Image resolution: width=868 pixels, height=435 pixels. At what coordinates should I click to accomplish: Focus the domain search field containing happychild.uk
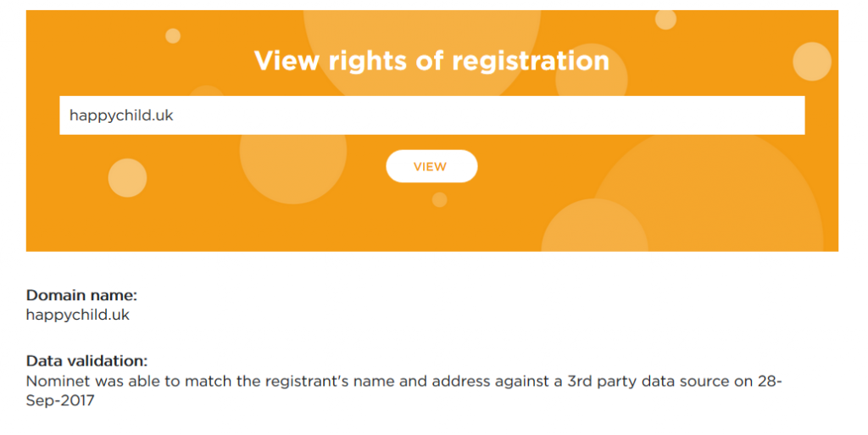(x=431, y=115)
